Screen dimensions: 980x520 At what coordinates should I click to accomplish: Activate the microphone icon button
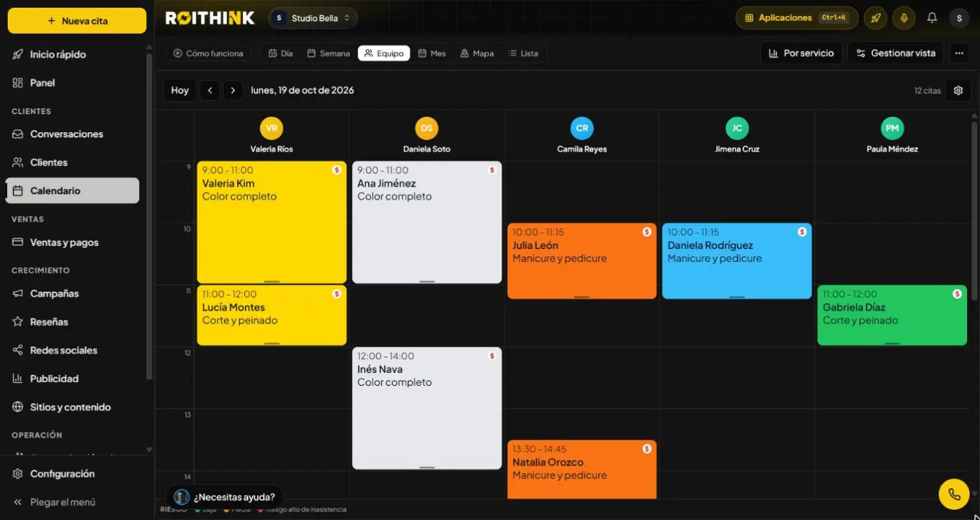(904, 18)
